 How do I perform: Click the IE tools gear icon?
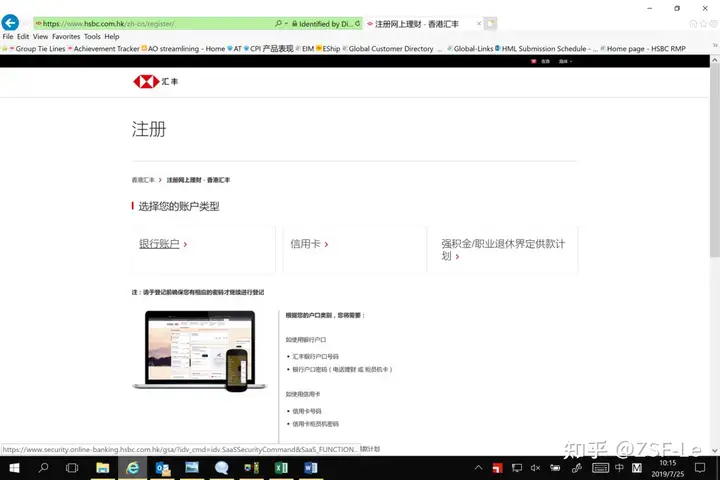click(x=714, y=23)
